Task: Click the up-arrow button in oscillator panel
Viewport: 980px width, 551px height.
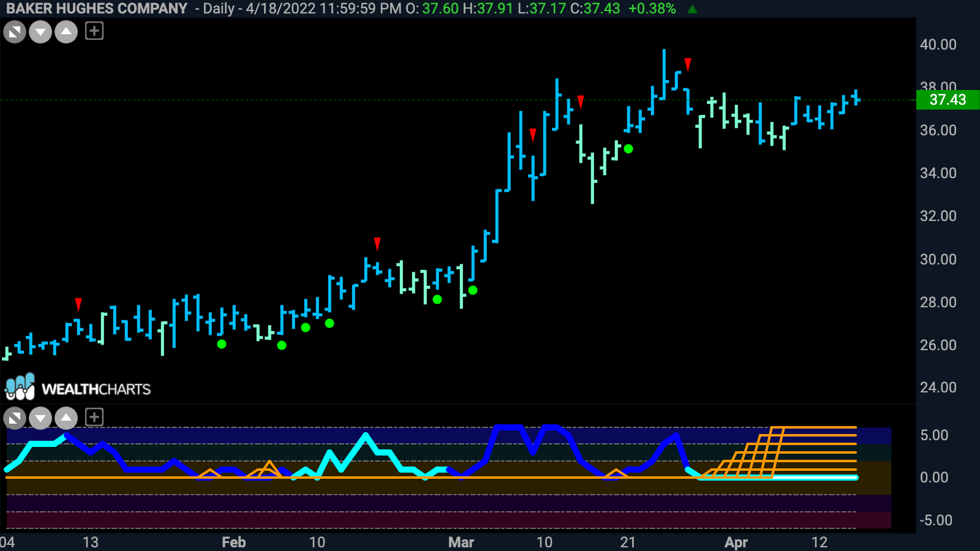Action: click(66, 419)
